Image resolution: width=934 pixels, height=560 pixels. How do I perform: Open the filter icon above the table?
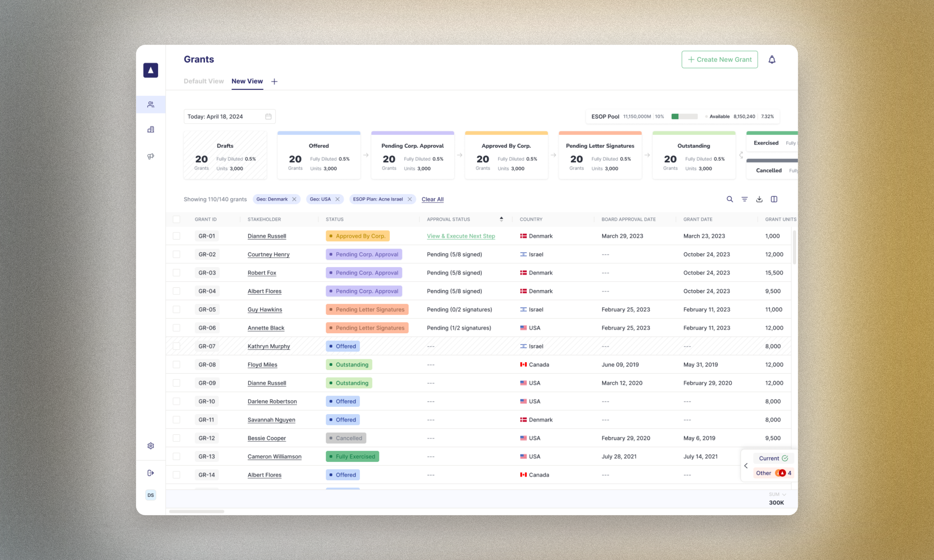point(744,199)
